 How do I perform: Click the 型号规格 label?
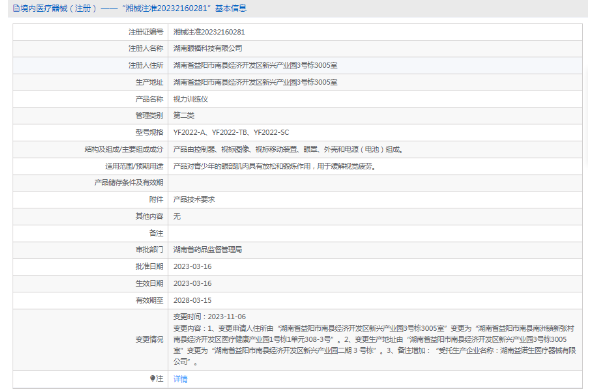tap(149, 132)
